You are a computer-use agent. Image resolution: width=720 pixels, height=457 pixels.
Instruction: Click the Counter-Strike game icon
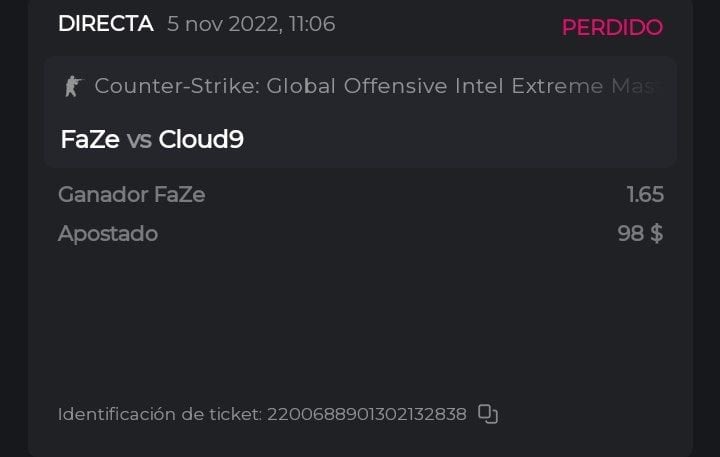[x=72, y=86]
